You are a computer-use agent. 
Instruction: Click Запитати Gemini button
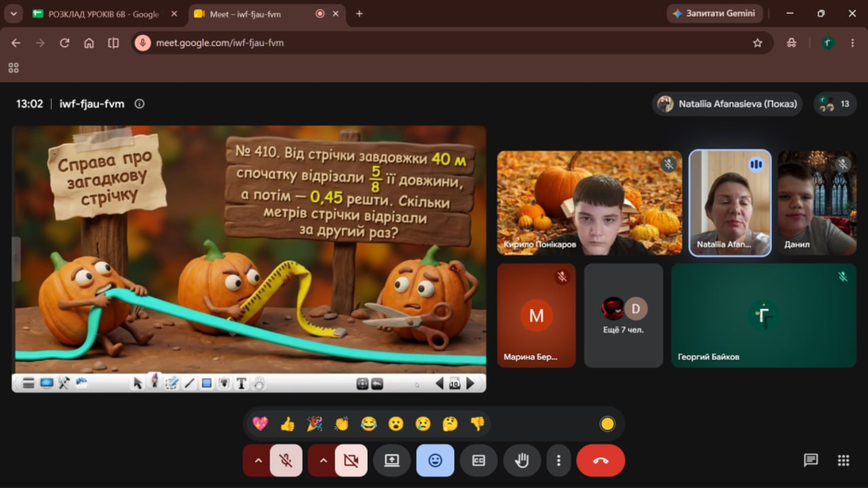tap(714, 13)
